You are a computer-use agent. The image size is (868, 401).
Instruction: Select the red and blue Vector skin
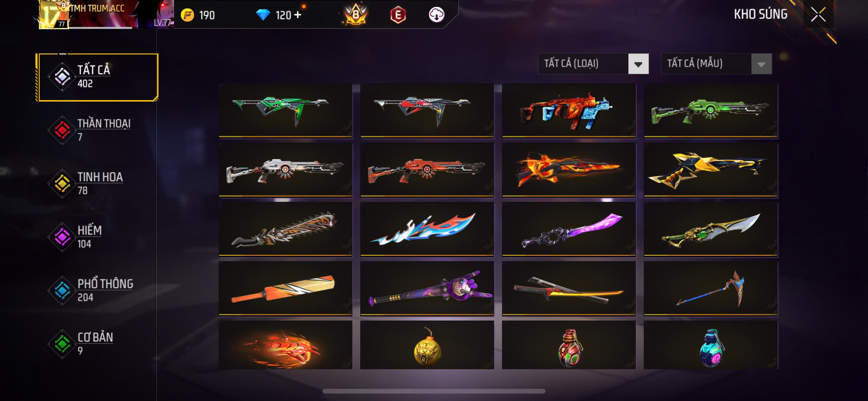point(568,111)
